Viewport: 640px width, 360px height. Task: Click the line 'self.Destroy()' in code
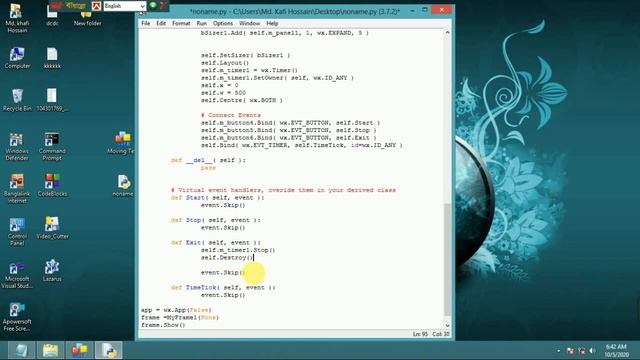pos(227,258)
